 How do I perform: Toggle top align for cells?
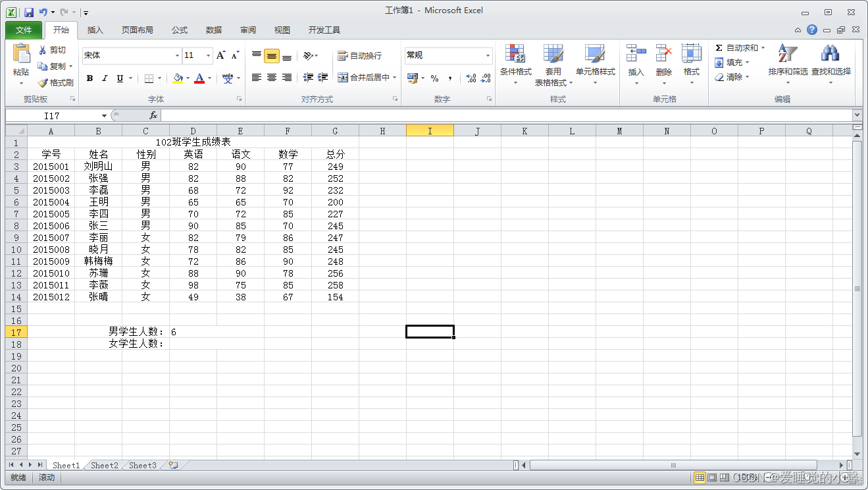pyautogui.click(x=257, y=56)
